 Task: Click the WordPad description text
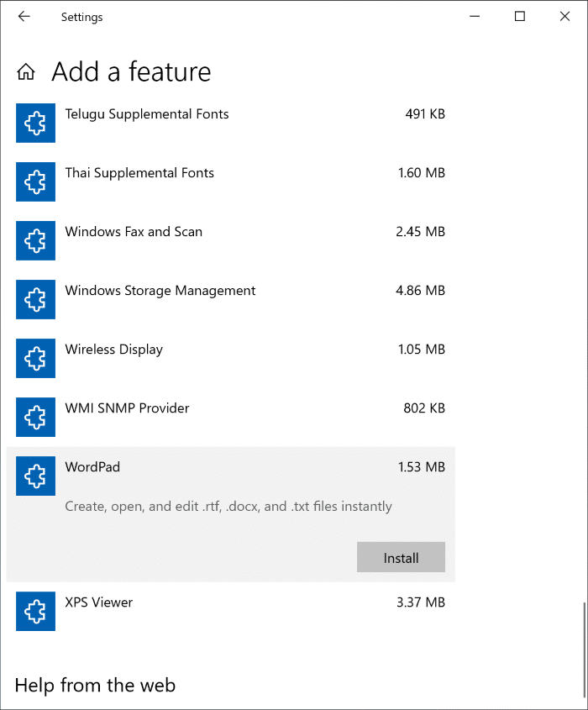228,506
